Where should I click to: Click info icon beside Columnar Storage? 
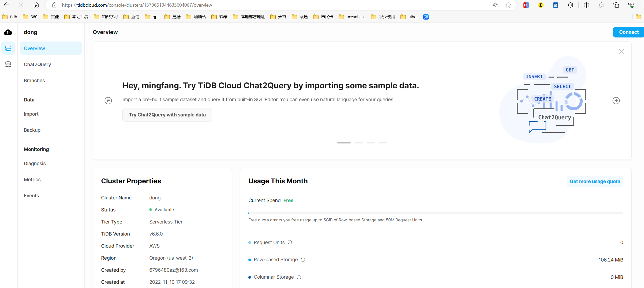point(299,277)
